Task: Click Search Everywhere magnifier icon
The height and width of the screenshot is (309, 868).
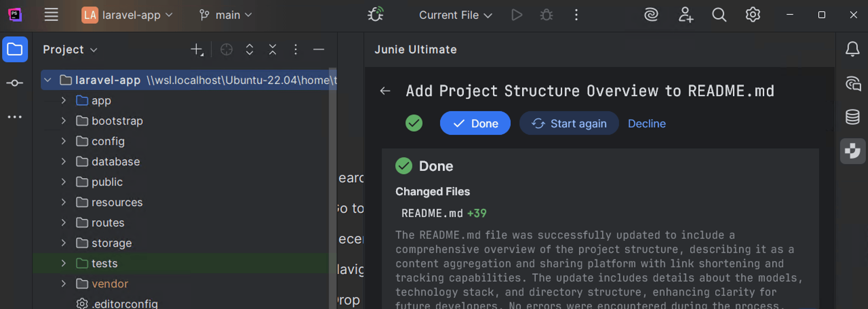Action: (x=718, y=15)
